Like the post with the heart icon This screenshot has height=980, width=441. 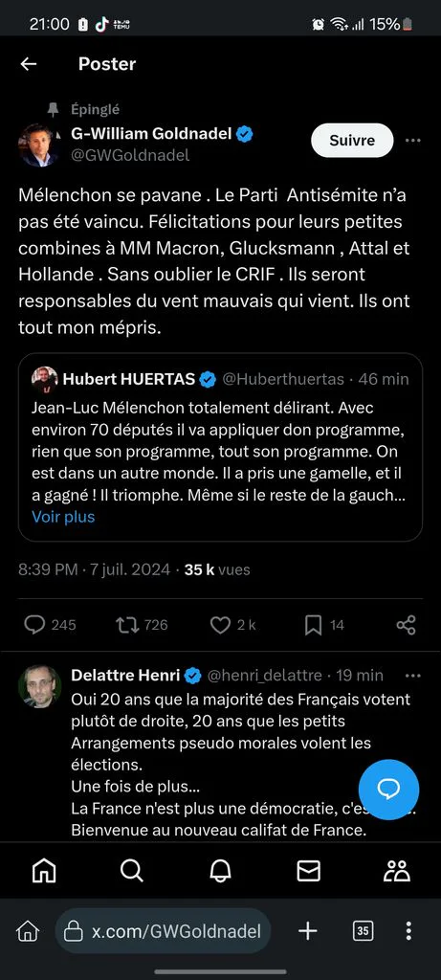220,624
